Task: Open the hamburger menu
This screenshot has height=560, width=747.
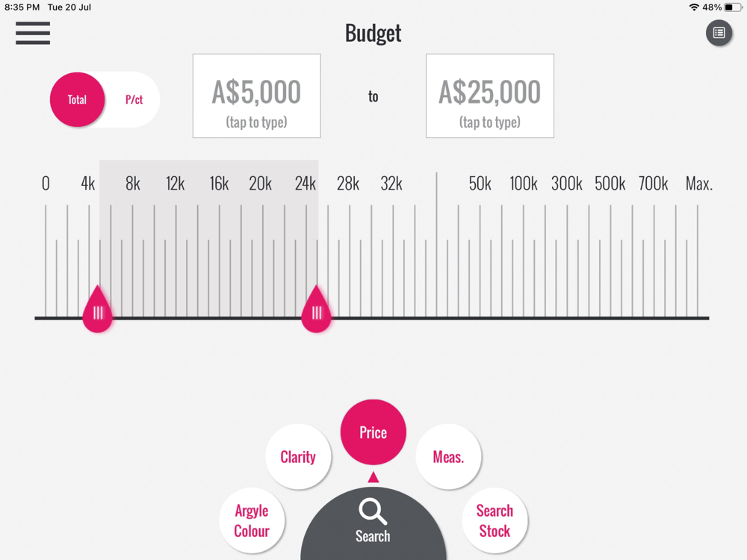Action: (x=33, y=33)
